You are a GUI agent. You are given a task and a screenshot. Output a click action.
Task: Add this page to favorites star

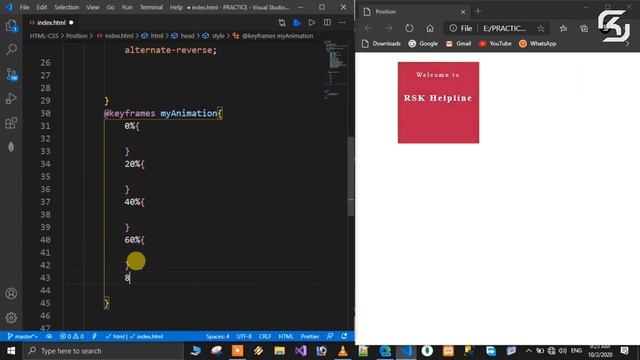click(x=541, y=28)
